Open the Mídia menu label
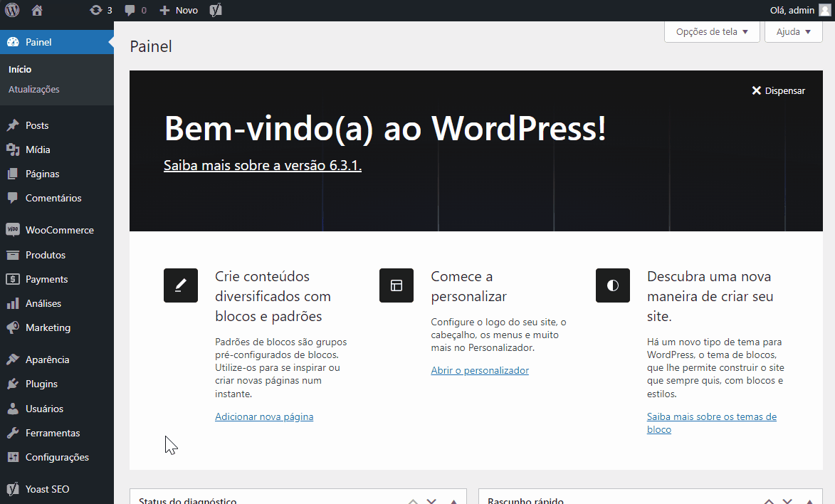The image size is (835, 504). click(38, 149)
